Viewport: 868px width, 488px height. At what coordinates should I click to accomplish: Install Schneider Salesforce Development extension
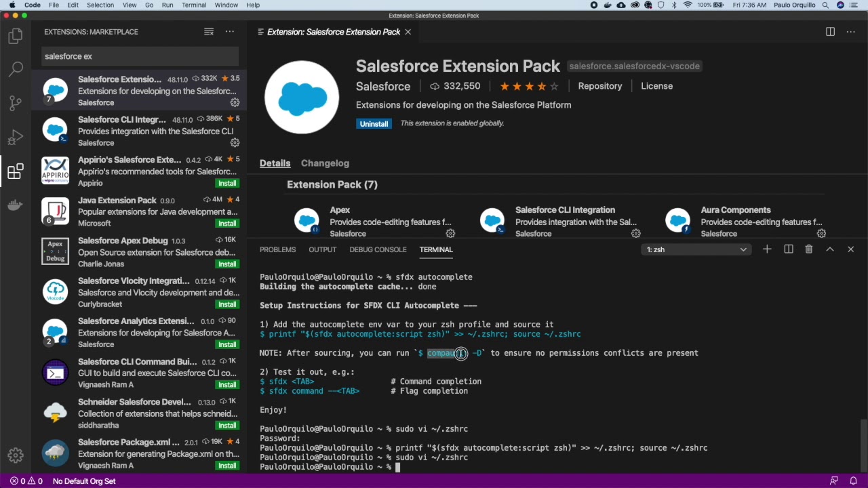[227, 426]
